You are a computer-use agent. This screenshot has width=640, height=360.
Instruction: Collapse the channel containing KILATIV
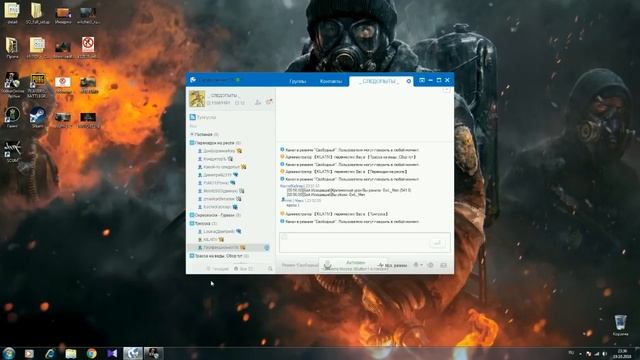point(192,223)
